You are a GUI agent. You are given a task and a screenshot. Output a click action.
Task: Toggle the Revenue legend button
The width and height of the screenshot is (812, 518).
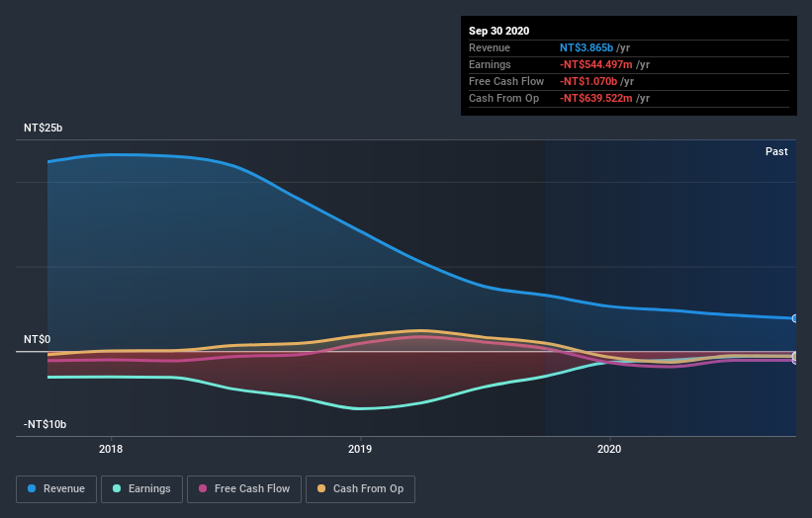56,489
